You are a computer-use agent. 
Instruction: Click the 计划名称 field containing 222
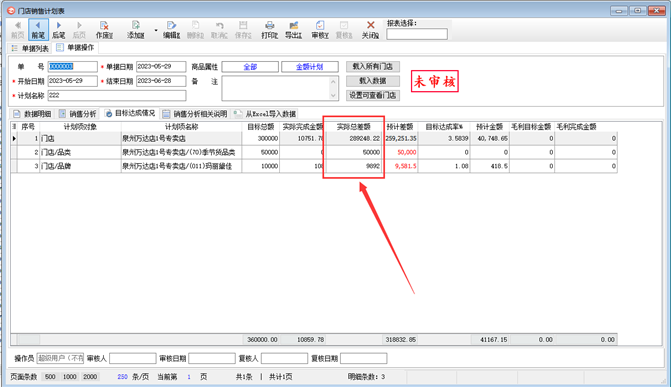(117, 95)
